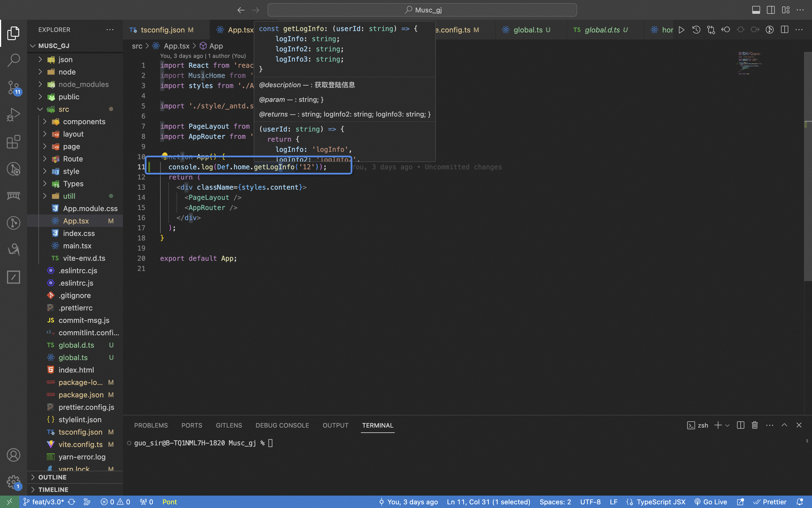Click the Run play icon in editor toolbar
Viewport: 812px width, 508px height.
(x=681, y=30)
